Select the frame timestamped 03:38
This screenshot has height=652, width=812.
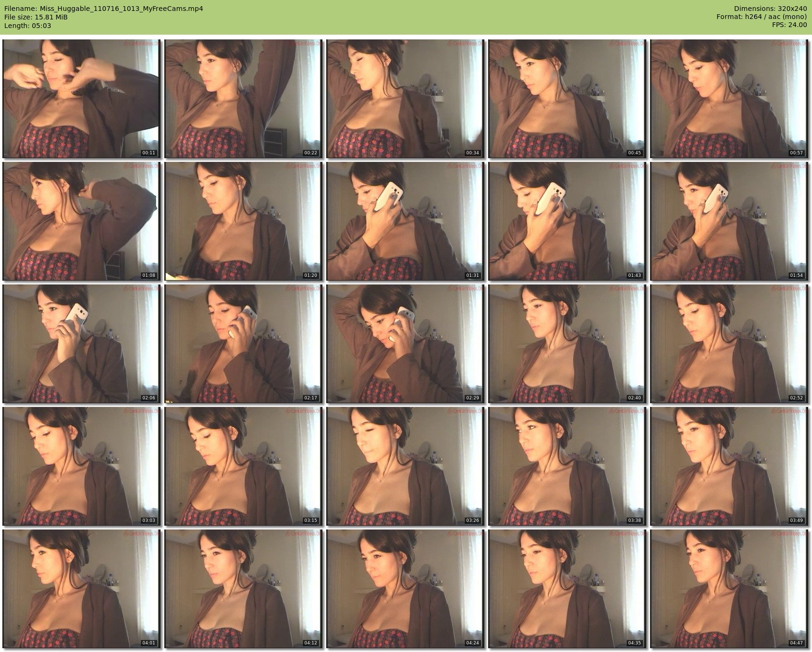pyautogui.click(x=567, y=466)
